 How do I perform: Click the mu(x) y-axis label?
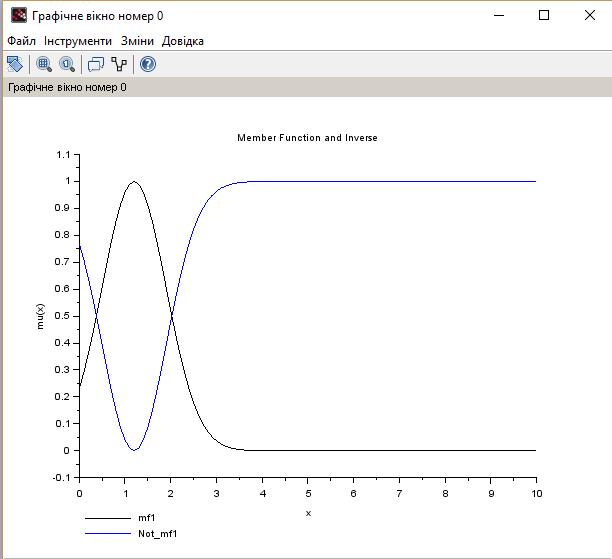point(40,316)
